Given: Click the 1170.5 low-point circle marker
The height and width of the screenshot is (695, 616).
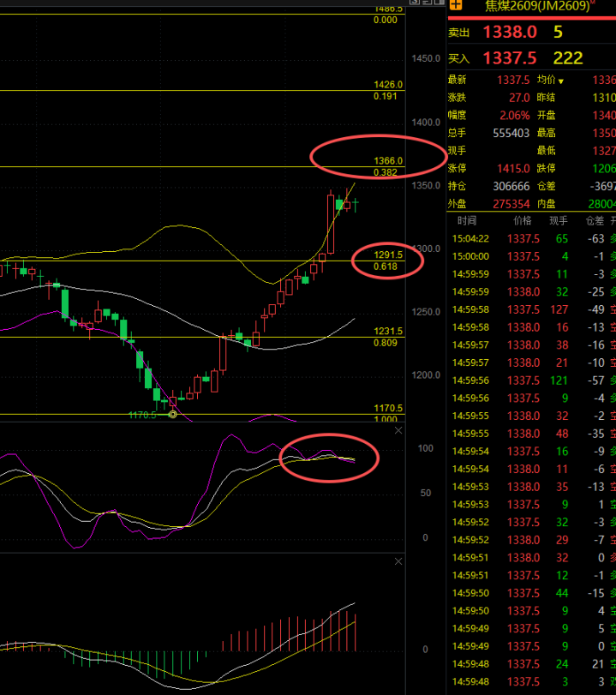Looking at the screenshot, I should click(x=173, y=415).
